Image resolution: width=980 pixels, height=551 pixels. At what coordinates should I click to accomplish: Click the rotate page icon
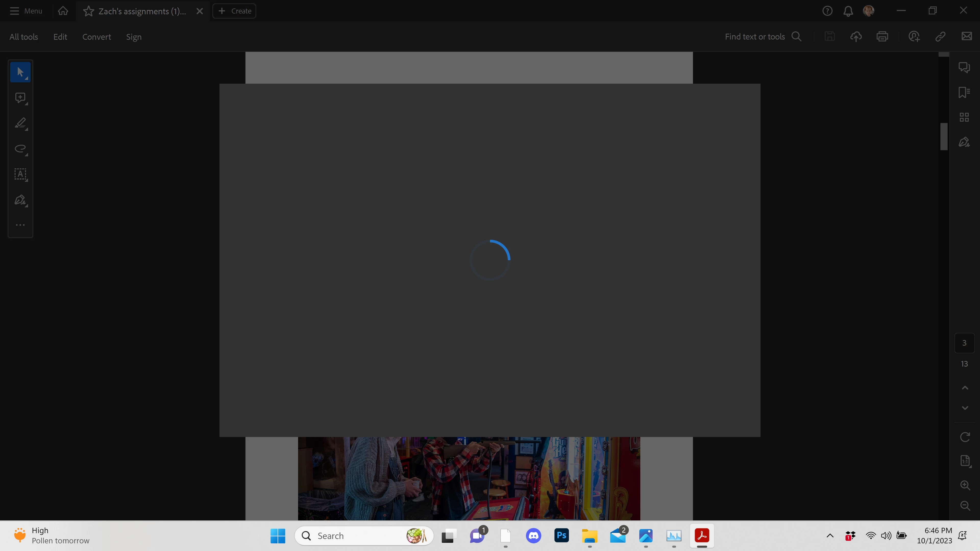point(965,437)
